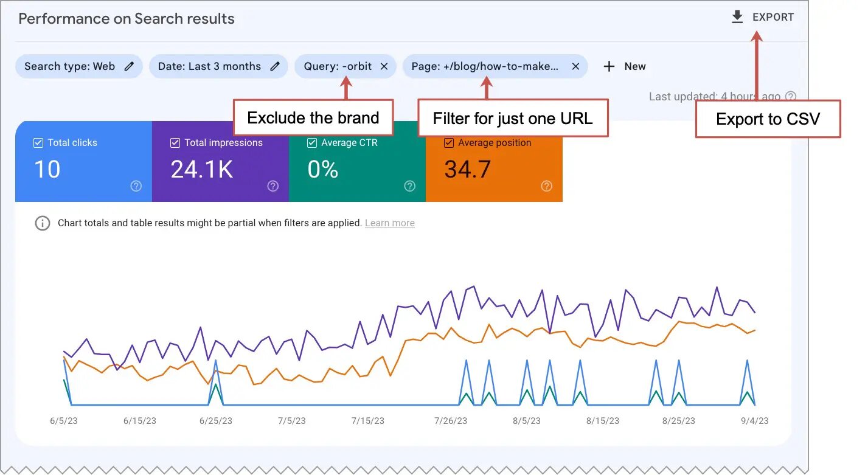Open help tooltip on Total clicks card

coord(136,186)
